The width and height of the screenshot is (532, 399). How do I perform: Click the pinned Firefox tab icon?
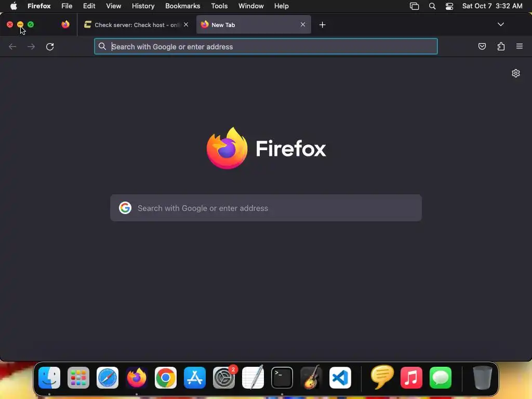(x=65, y=24)
